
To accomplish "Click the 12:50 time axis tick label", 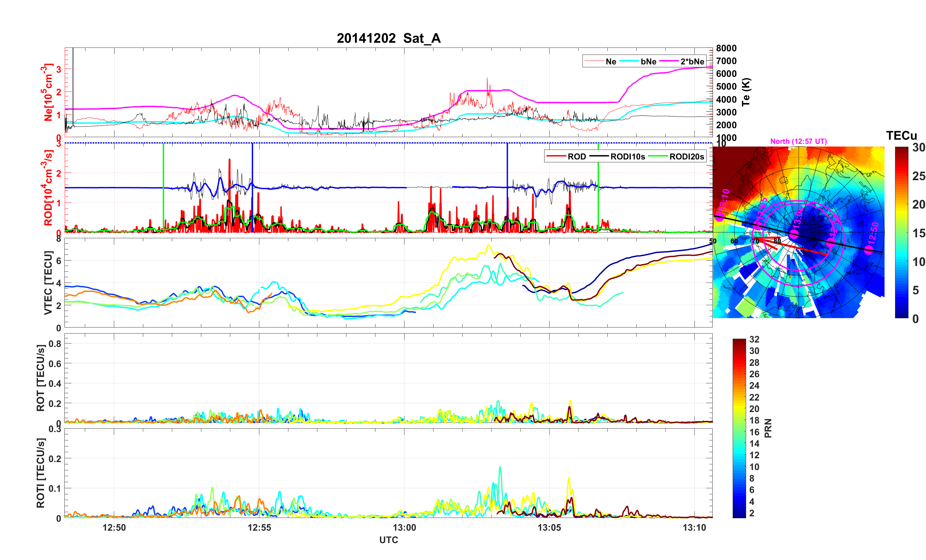I will pos(114,527).
